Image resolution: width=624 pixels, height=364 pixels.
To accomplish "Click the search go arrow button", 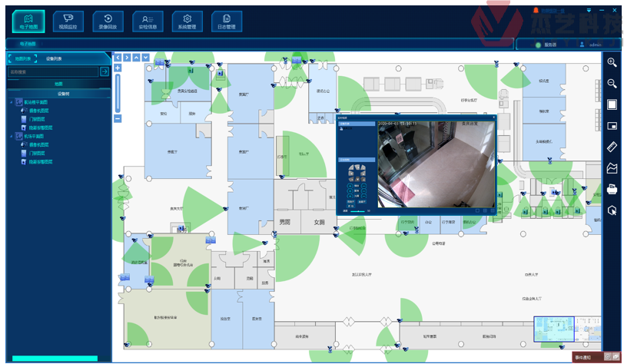I will point(105,71).
